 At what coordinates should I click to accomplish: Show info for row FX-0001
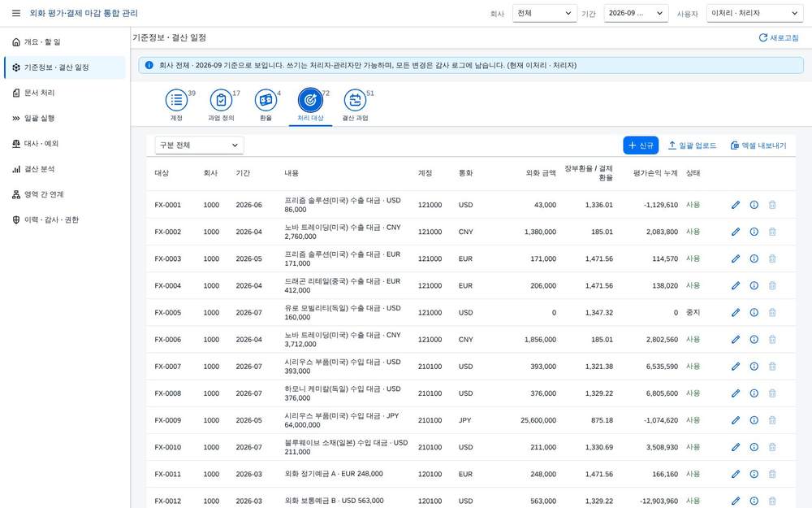(754, 205)
